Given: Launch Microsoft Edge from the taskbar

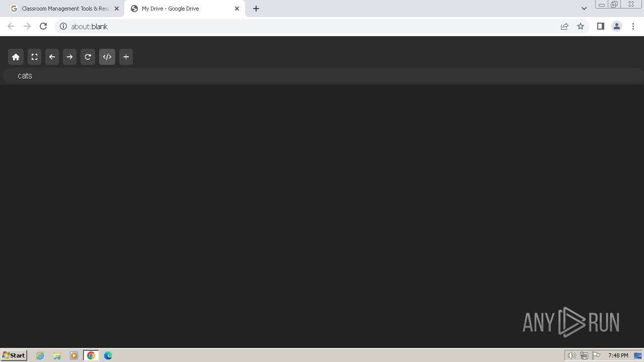Looking at the screenshot, I should point(108,355).
